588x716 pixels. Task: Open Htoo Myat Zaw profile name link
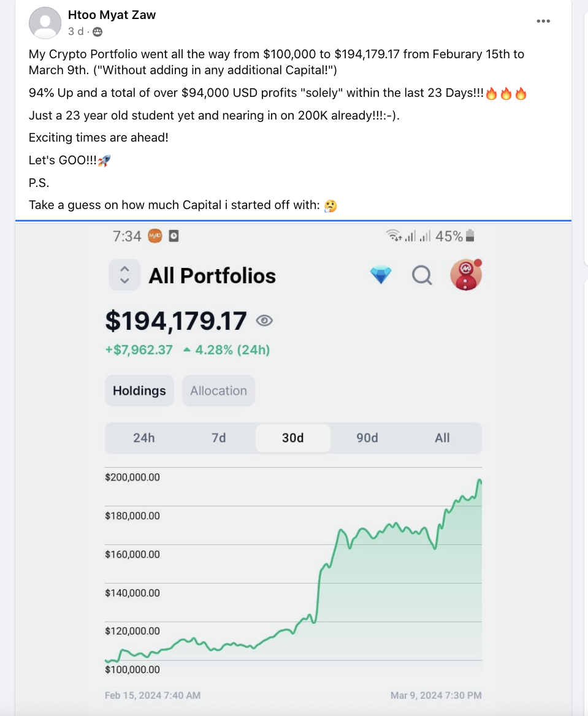tap(112, 15)
